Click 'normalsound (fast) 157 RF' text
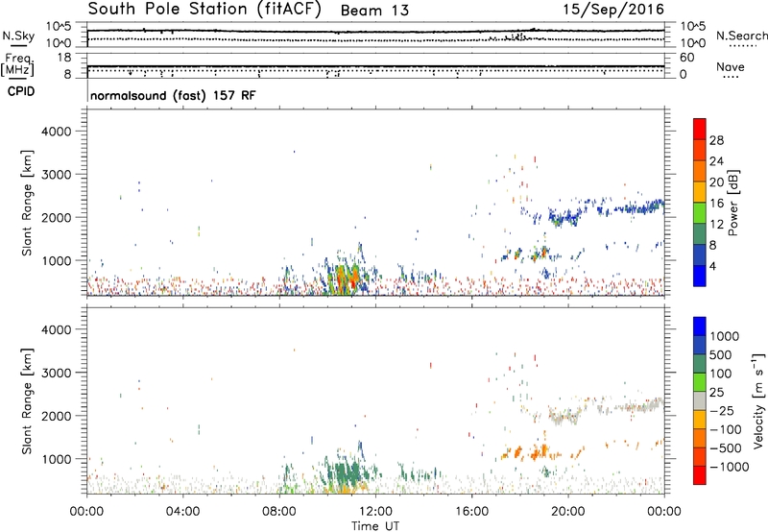 pyautogui.click(x=173, y=95)
